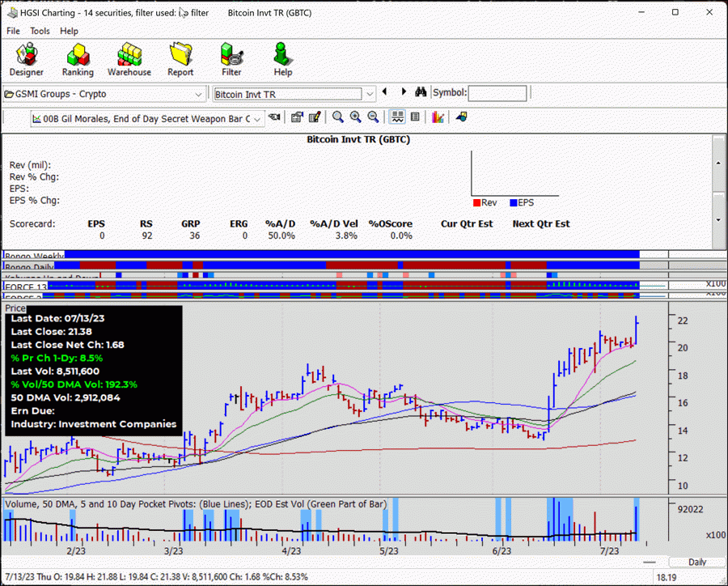
Task: Click Industry: Investment Companies text
Action: point(93,424)
